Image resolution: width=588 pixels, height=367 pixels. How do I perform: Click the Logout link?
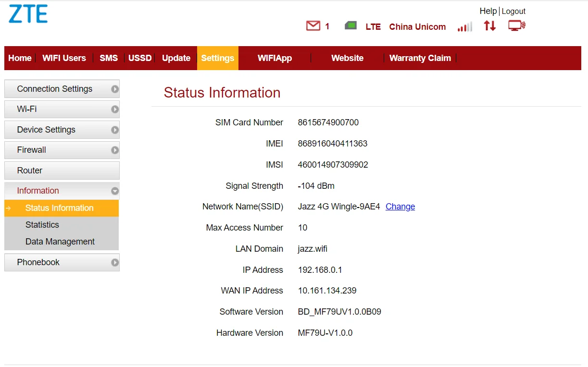coord(513,11)
